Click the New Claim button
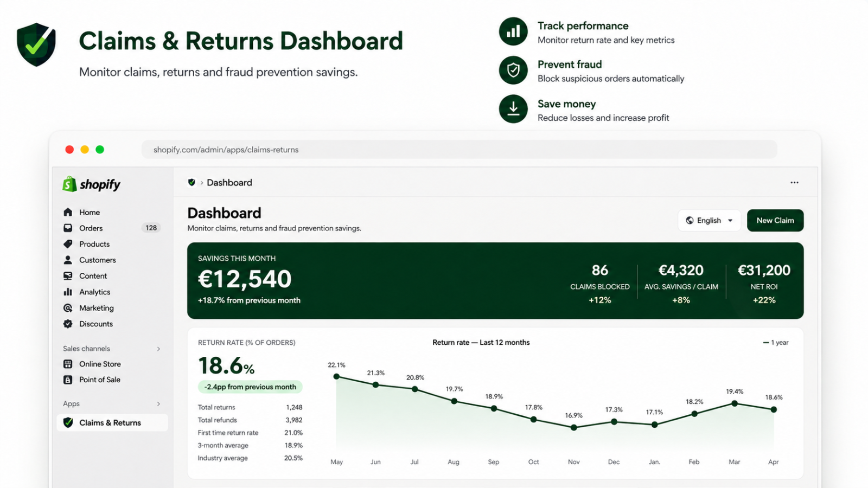 pyautogui.click(x=775, y=221)
